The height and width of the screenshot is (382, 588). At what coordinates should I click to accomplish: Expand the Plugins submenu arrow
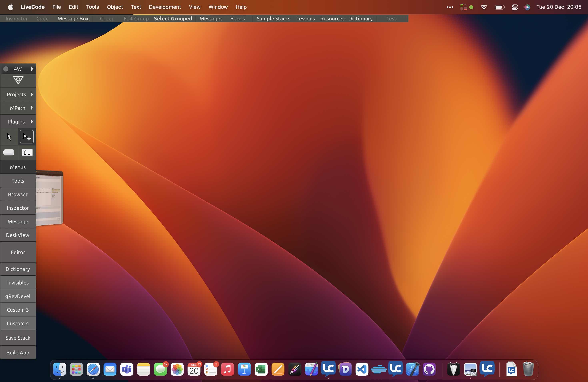click(x=32, y=121)
